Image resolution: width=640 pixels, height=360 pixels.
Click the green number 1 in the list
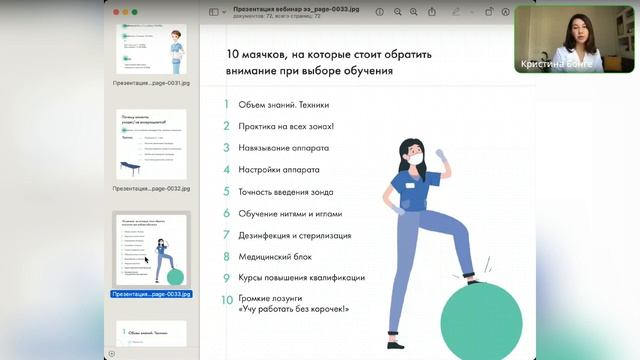pos(227,104)
